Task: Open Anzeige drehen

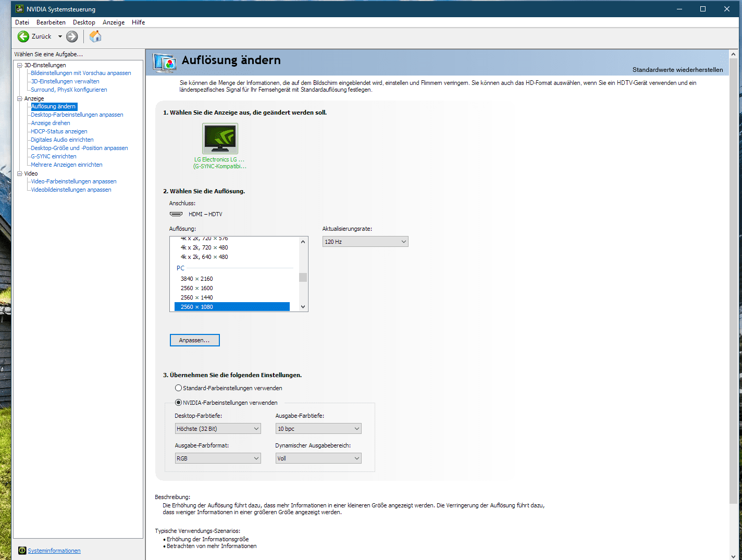Action: [51, 123]
